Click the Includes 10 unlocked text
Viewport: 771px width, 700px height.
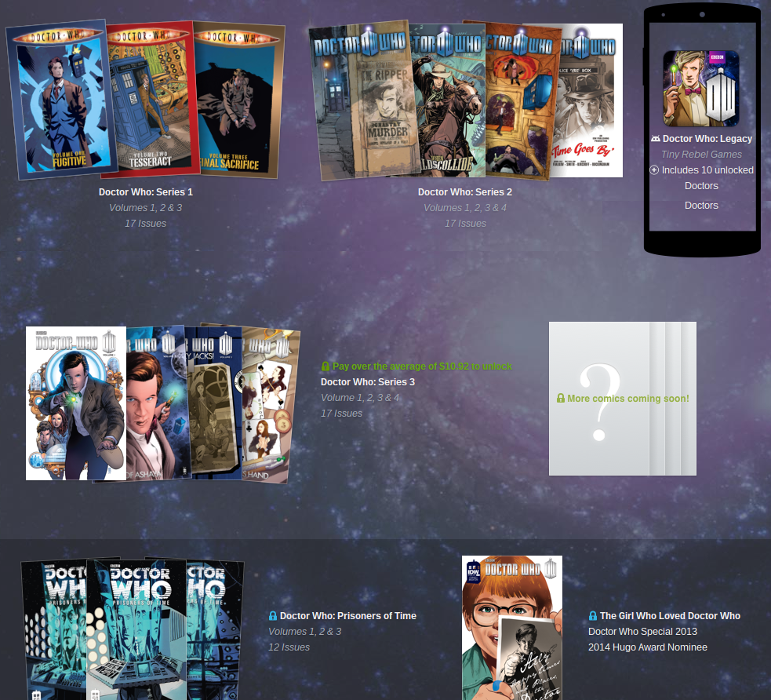707,170
